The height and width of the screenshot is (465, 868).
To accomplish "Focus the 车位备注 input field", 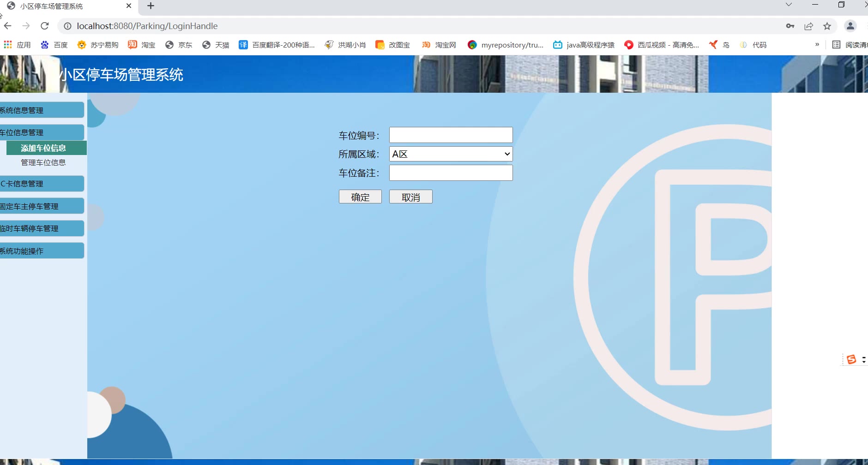I will click(451, 173).
